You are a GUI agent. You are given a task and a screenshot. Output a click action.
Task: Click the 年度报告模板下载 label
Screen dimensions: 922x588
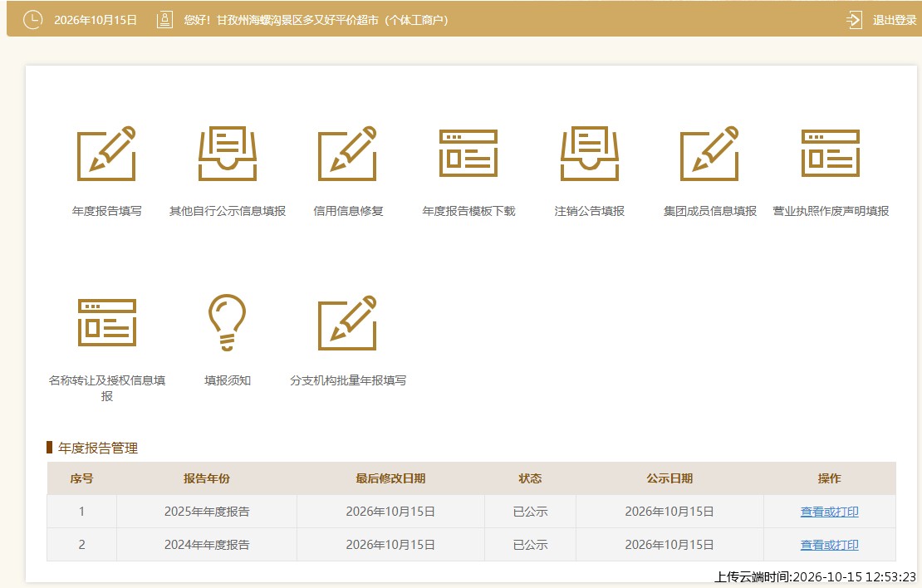(468, 211)
